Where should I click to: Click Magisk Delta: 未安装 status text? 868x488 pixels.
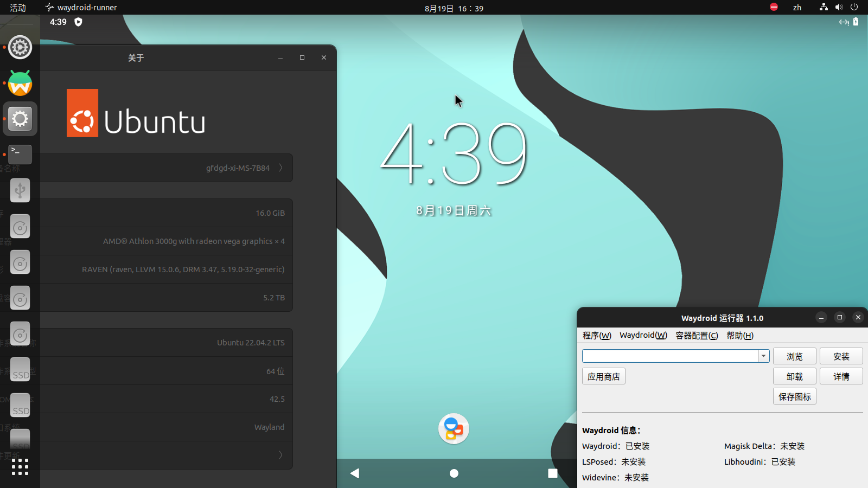pos(764,446)
